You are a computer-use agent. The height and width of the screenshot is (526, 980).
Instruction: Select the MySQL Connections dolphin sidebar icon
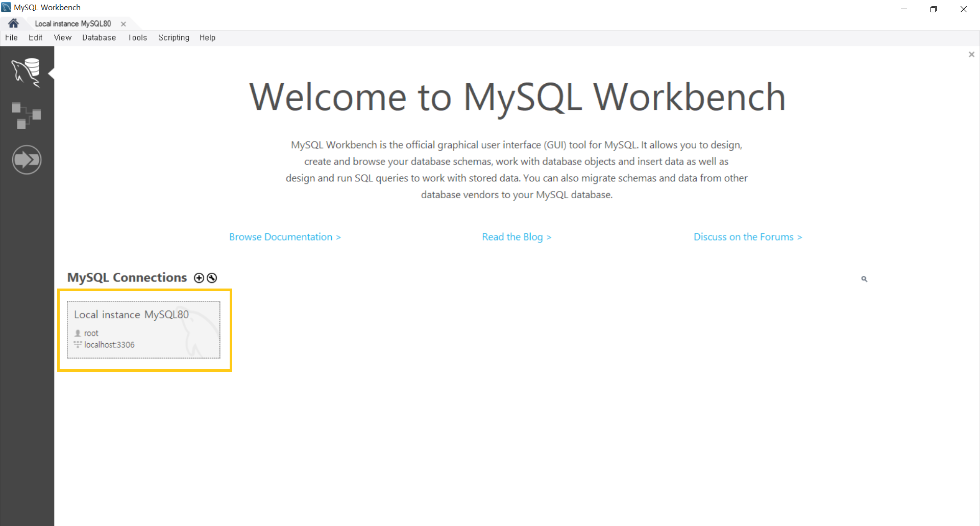(x=27, y=73)
